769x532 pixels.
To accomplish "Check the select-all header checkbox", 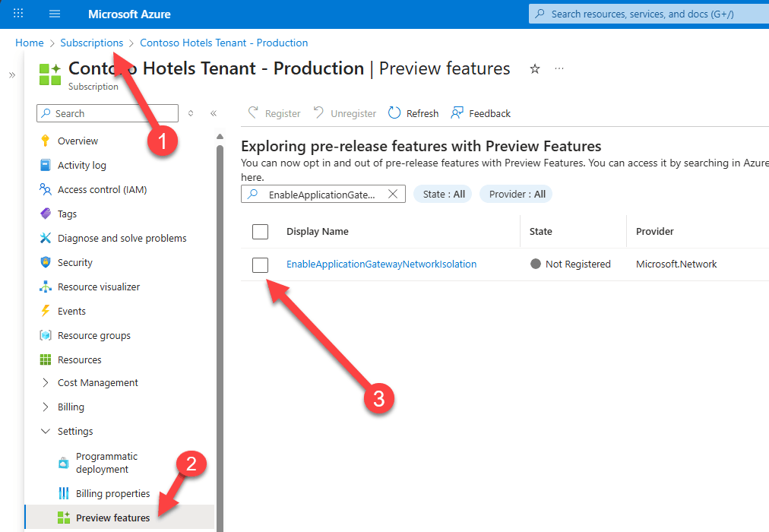I will coord(260,232).
